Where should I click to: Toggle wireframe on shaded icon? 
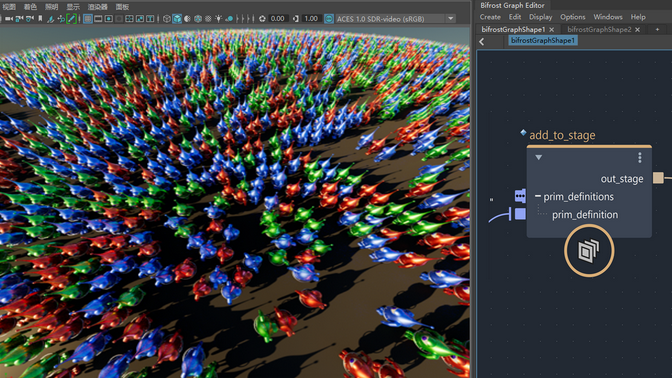pyautogui.click(x=198, y=19)
